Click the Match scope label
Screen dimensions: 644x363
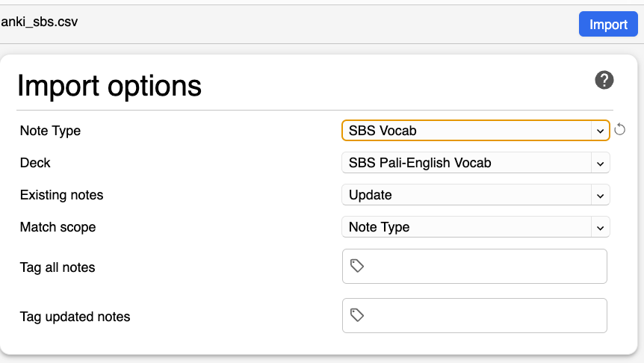(x=58, y=227)
